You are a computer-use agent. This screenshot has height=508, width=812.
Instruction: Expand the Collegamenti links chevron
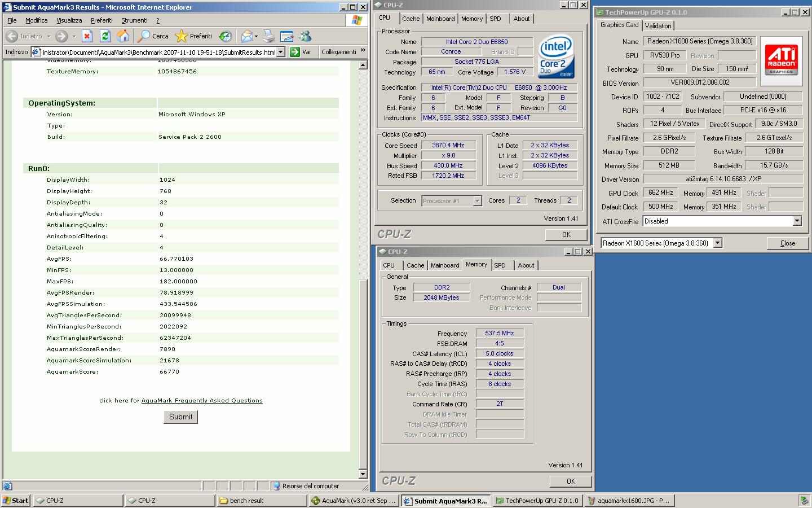point(363,51)
